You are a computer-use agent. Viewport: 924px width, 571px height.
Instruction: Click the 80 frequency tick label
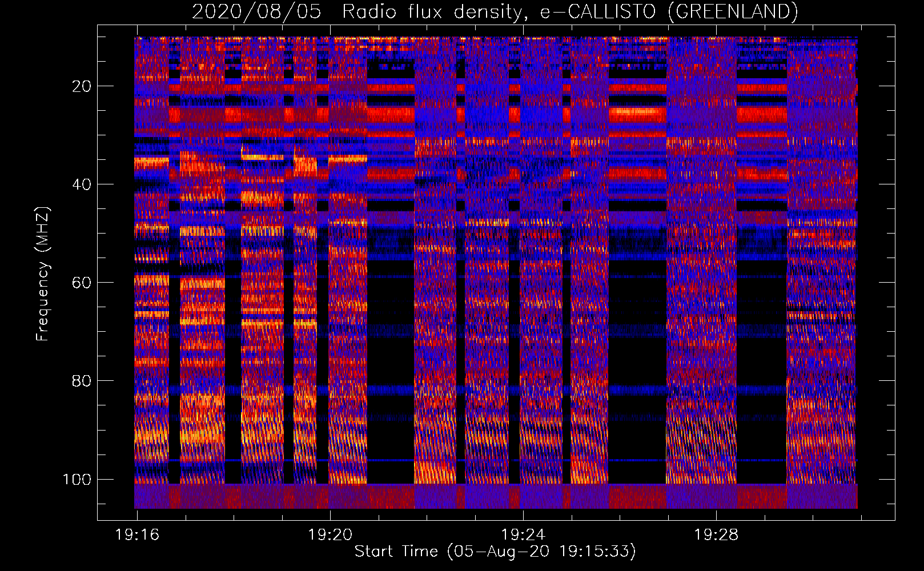81,381
